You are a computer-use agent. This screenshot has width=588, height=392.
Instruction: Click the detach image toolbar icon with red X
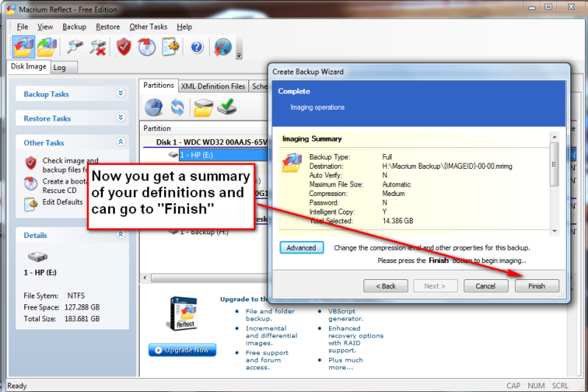98,47
